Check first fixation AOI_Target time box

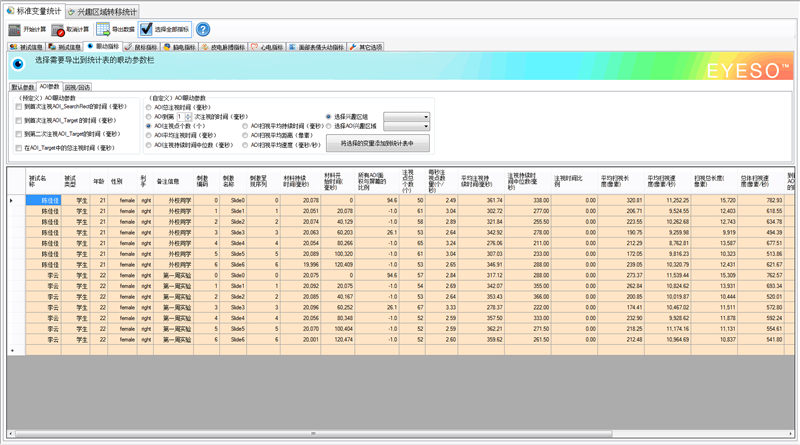tap(19, 120)
